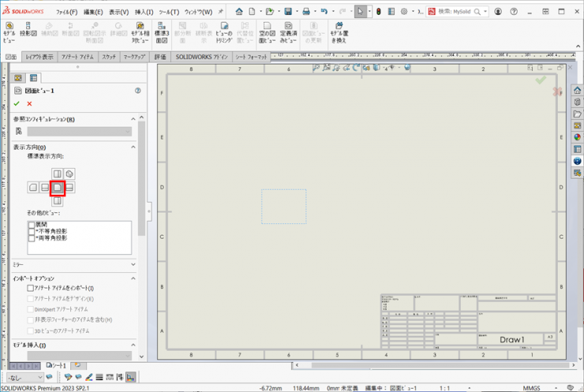Choose the isometric standard view orientation icon
584x392 pixels.
(69, 174)
